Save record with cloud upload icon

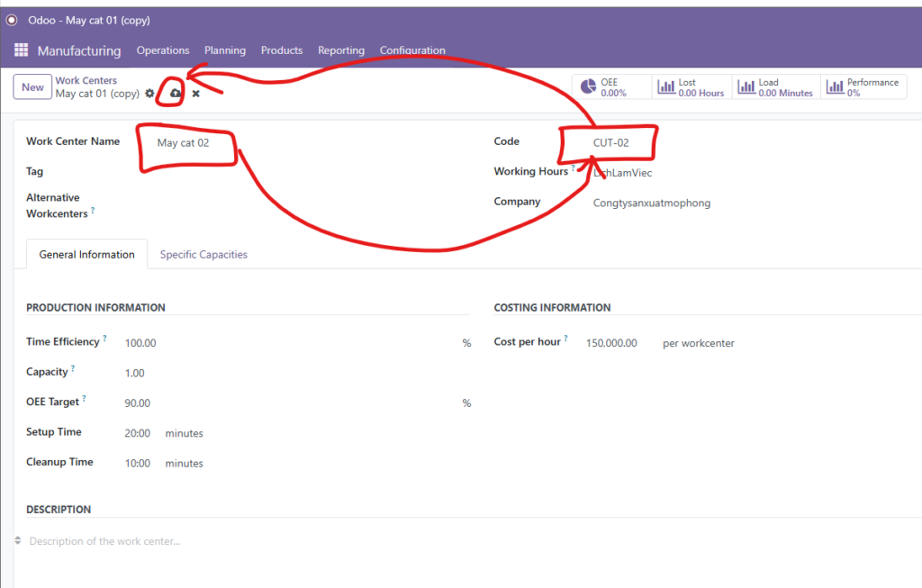pos(176,94)
